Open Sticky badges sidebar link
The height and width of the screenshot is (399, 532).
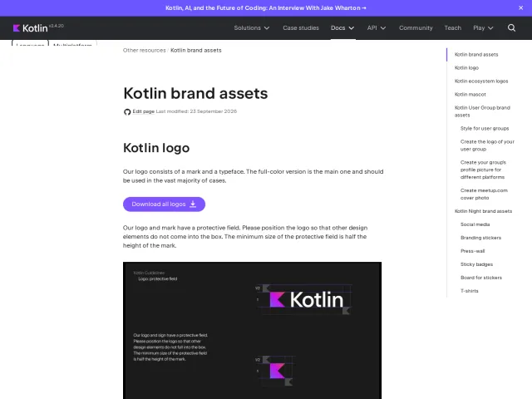(476, 264)
